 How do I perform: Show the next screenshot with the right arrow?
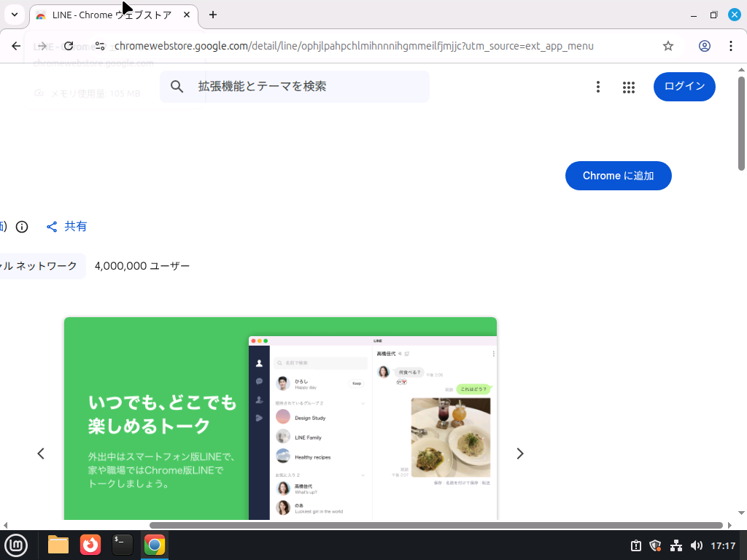tap(520, 453)
